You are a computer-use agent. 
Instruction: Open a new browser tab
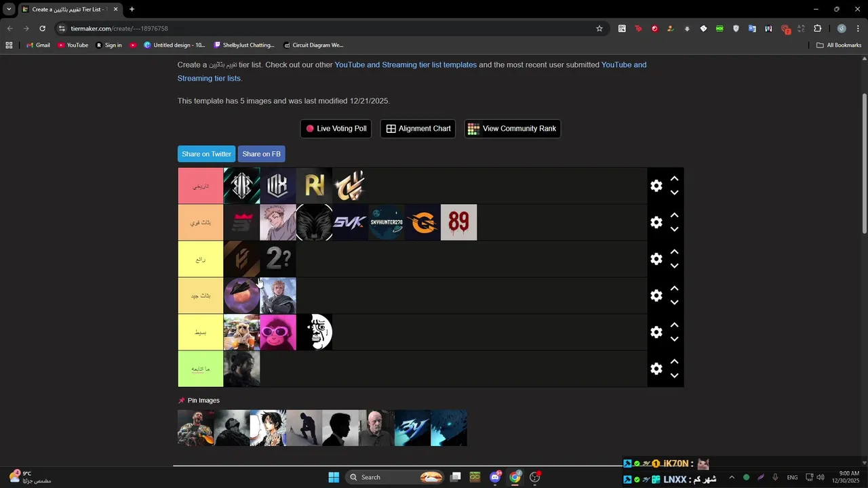pos(132,9)
